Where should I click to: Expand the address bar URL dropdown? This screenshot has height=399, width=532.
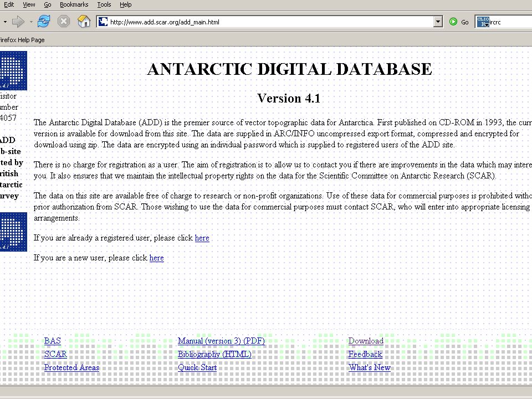[x=438, y=22]
